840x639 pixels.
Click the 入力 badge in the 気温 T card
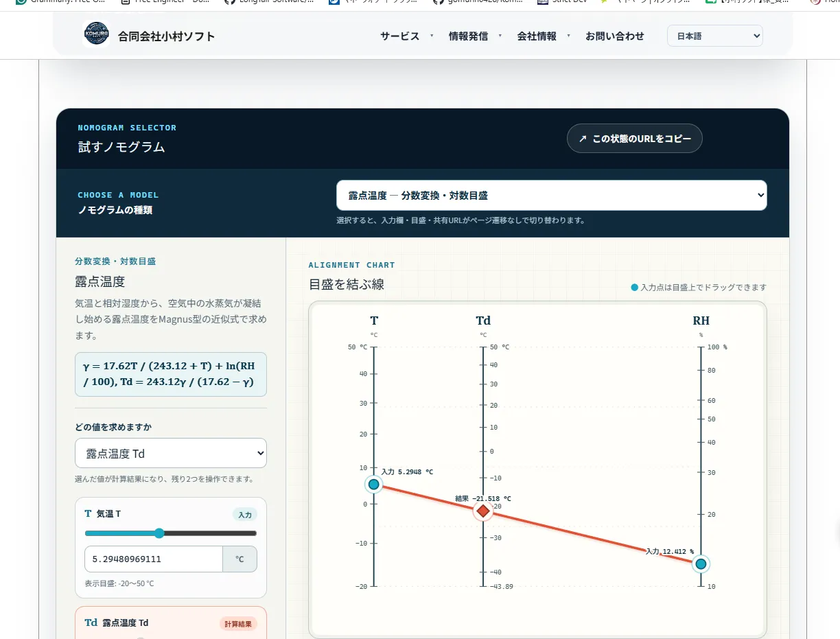245,514
